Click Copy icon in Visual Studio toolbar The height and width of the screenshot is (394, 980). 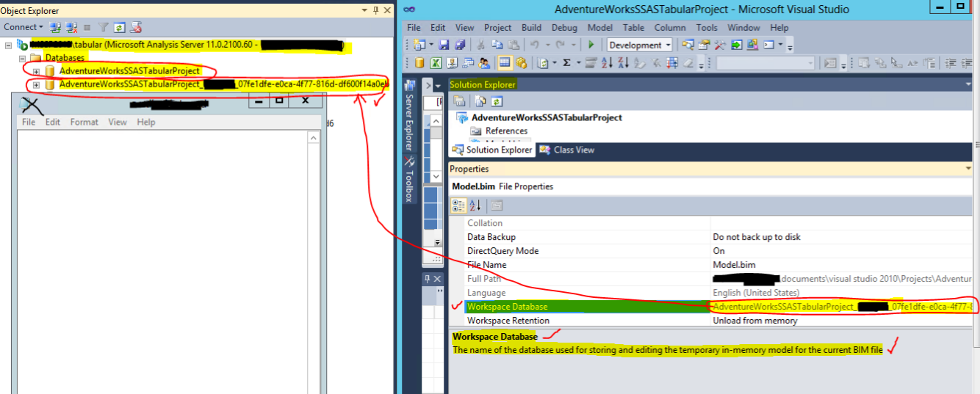pos(497,45)
